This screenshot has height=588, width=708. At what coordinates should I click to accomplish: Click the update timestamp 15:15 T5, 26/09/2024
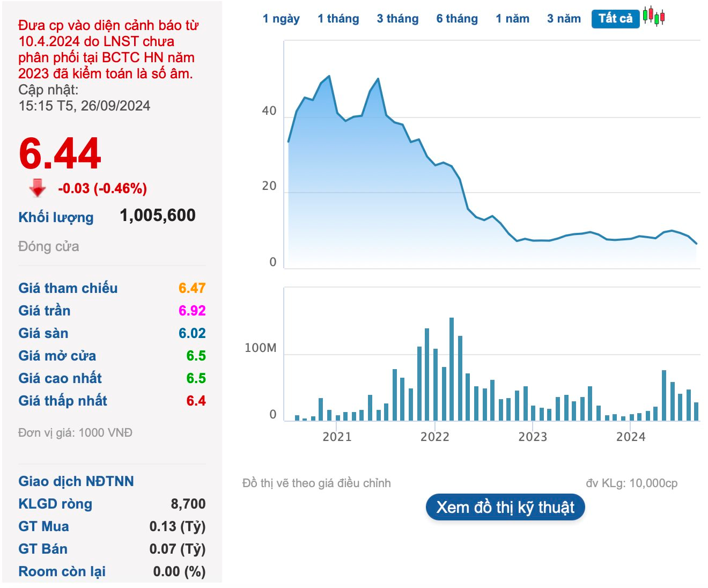[84, 106]
